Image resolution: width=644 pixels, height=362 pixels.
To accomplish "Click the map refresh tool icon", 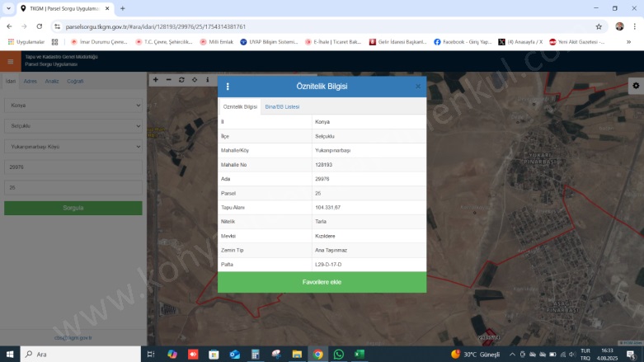I will (181, 80).
